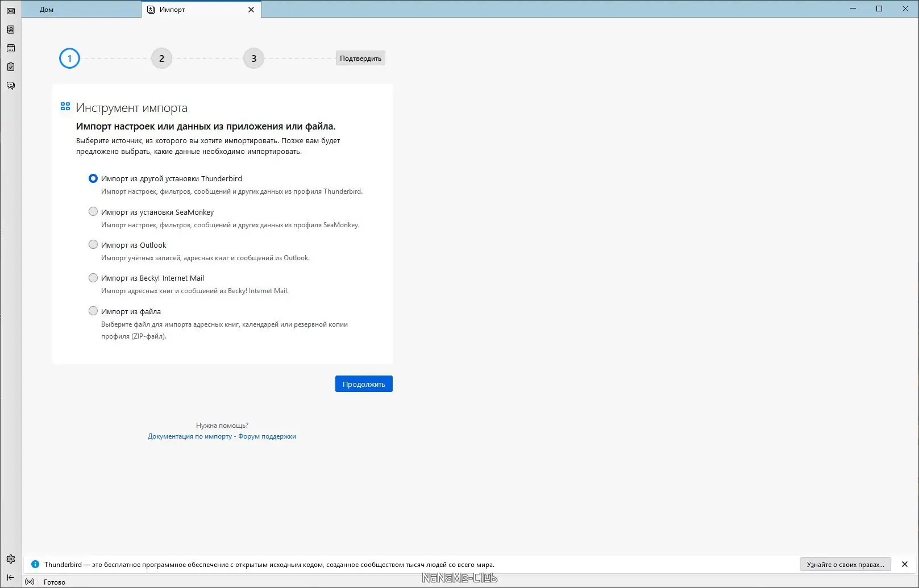Click the Готово status bar text
The height and width of the screenshot is (588, 919).
pyautogui.click(x=55, y=582)
